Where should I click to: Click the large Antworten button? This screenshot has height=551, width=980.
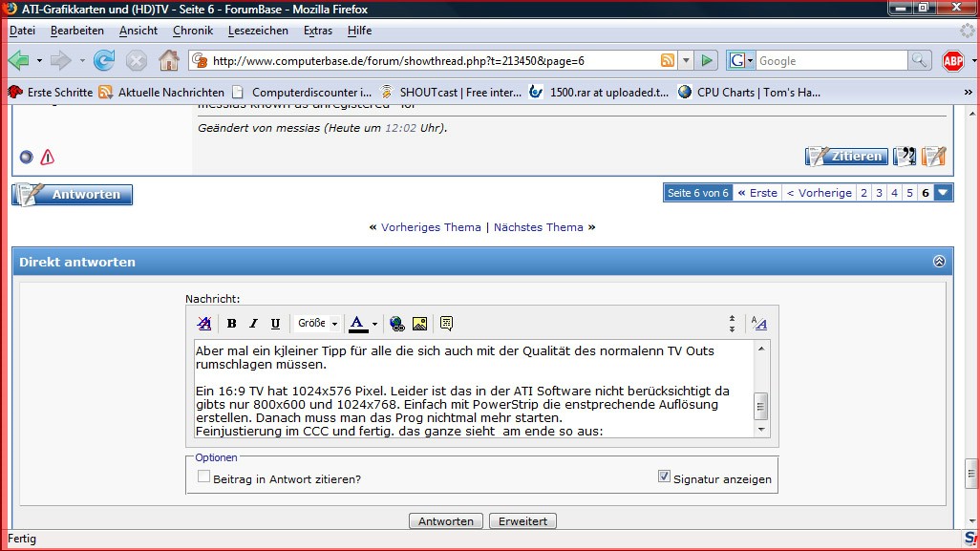pos(72,194)
